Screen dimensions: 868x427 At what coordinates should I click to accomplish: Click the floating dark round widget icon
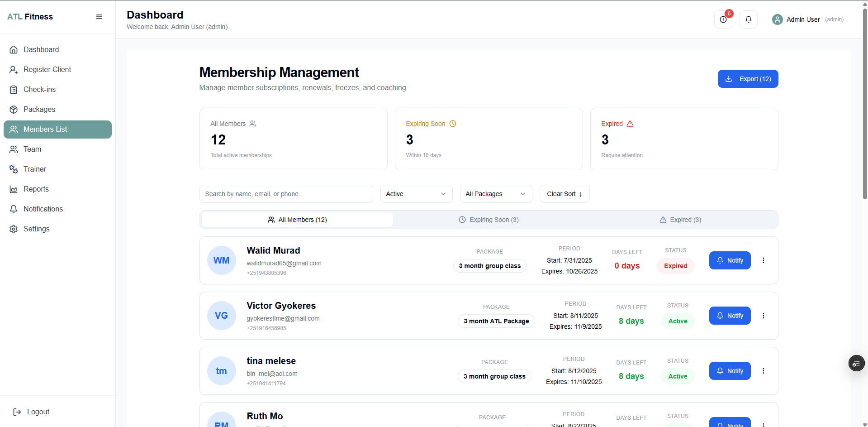[x=856, y=363]
